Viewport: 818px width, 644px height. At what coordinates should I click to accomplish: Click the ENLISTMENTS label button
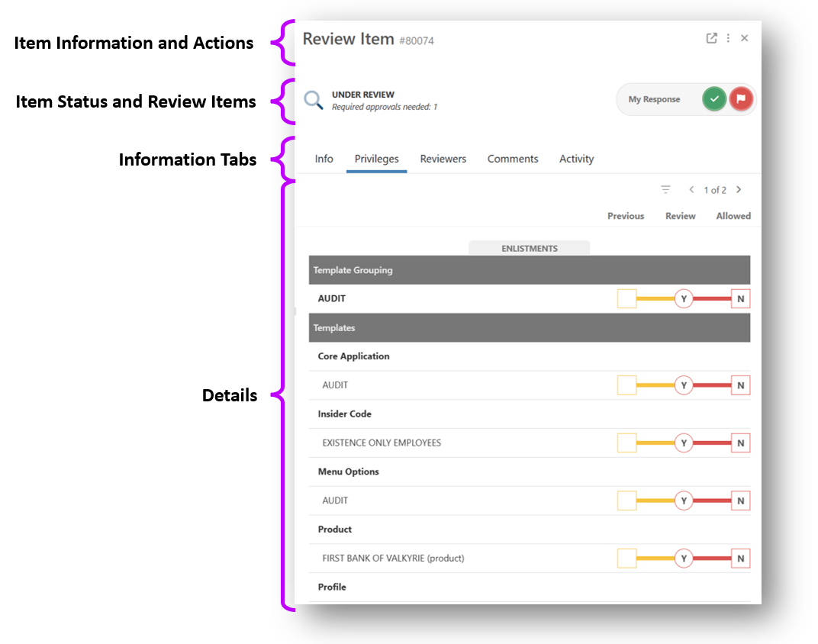(x=529, y=248)
